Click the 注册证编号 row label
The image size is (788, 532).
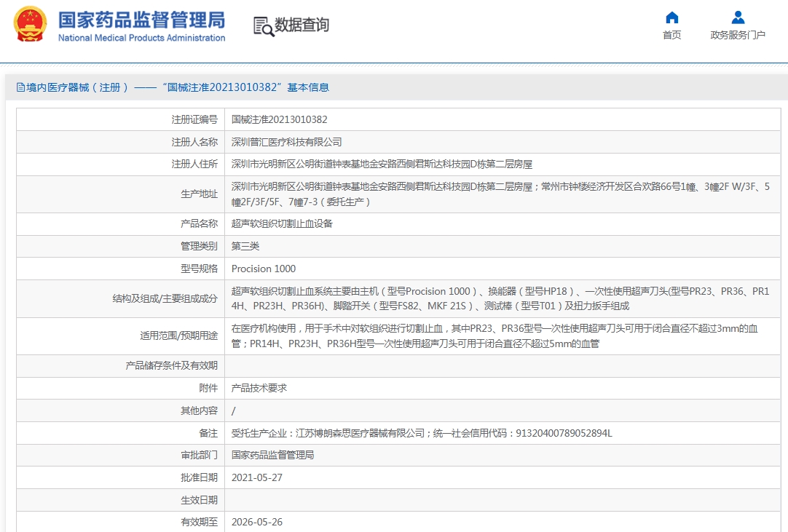point(194,119)
